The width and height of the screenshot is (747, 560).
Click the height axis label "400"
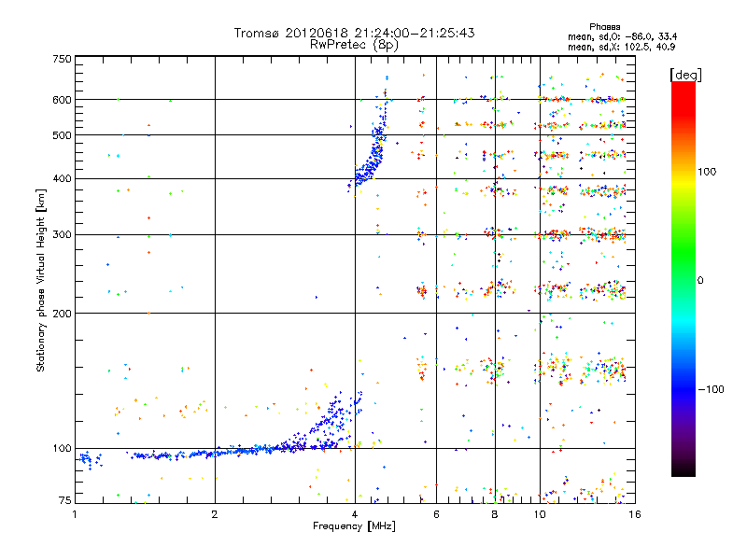pos(62,179)
